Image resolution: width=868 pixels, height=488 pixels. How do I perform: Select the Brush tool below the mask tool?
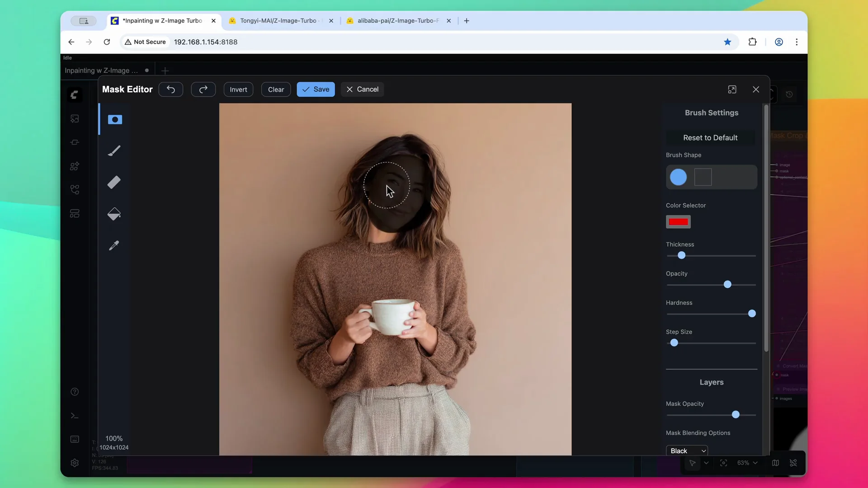[x=114, y=151]
